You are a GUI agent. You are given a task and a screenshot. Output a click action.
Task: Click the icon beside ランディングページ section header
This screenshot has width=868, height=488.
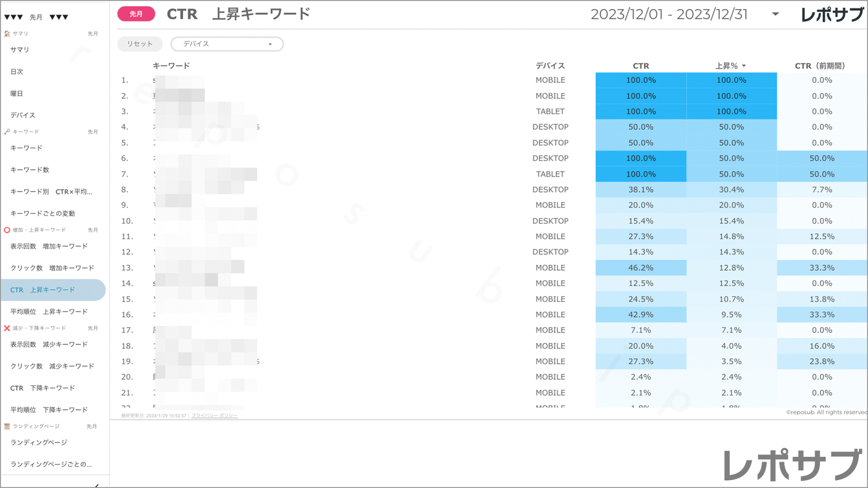click(x=7, y=426)
